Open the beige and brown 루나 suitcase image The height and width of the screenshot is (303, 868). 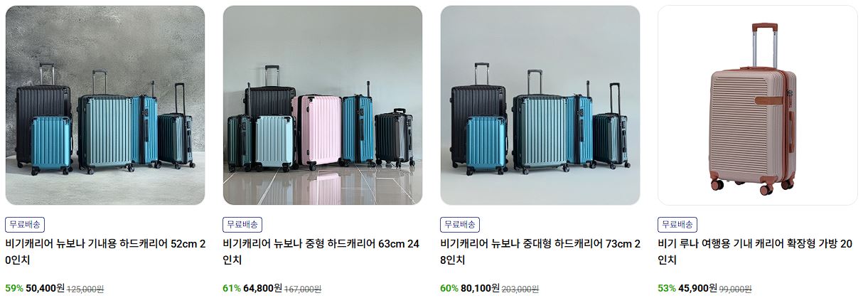[x=758, y=105]
